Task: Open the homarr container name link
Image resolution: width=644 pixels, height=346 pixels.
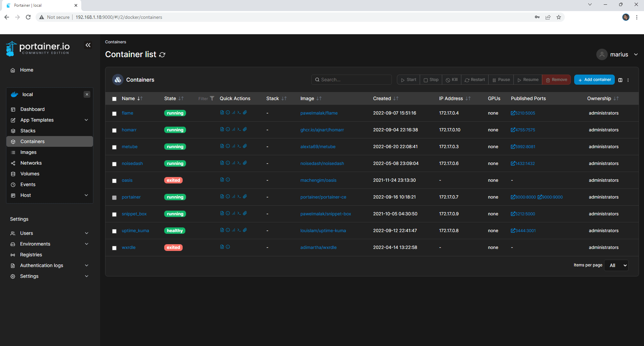Action: pos(129,130)
